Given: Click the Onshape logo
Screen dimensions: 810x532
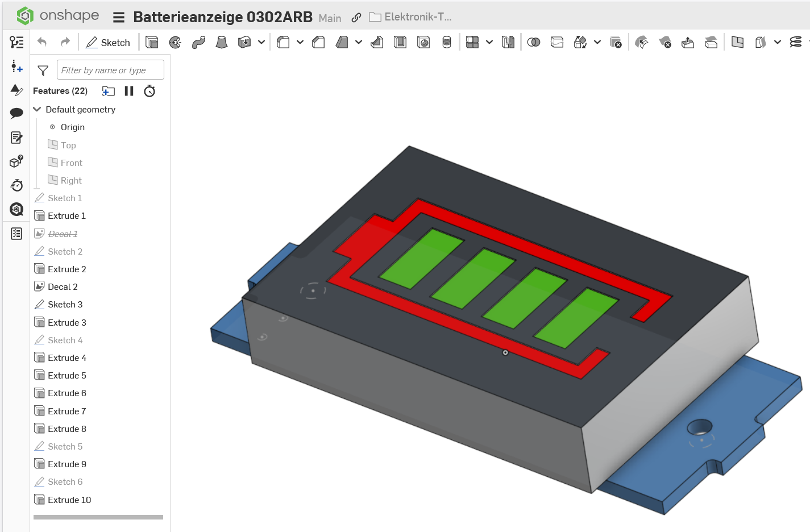Looking at the screenshot, I should click(x=58, y=16).
